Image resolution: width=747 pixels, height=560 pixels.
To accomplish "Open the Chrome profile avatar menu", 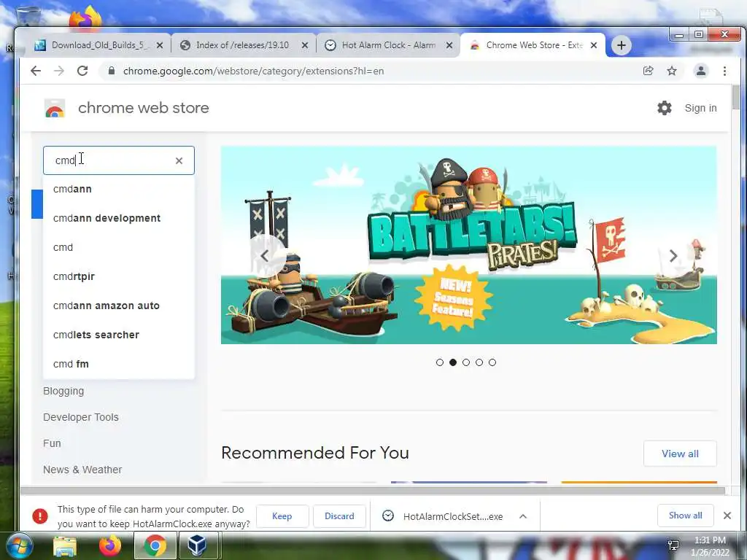I will [x=701, y=71].
